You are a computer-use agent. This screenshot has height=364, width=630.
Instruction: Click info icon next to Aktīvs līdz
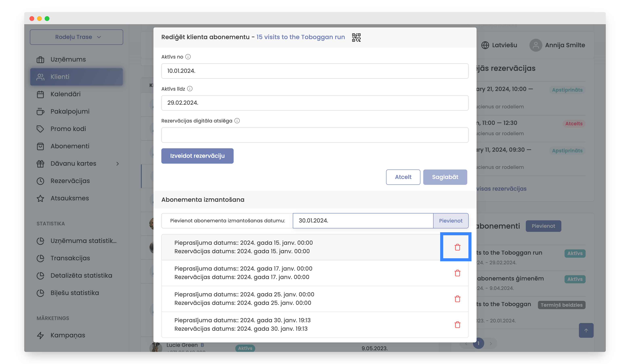(x=190, y=89)
